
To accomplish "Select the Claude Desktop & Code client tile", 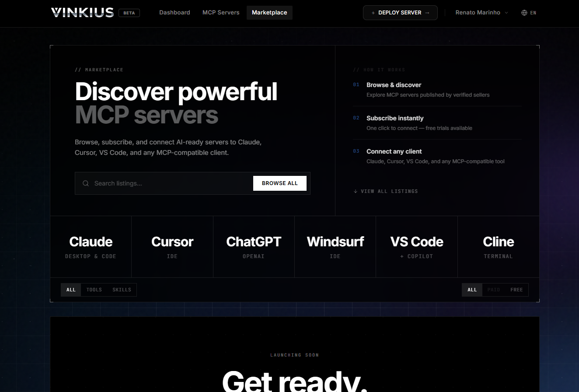I will click(91, 246).
